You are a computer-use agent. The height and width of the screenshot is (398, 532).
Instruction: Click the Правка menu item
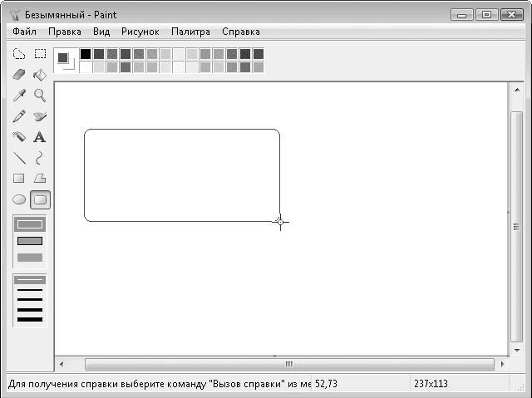pos(65,32)
